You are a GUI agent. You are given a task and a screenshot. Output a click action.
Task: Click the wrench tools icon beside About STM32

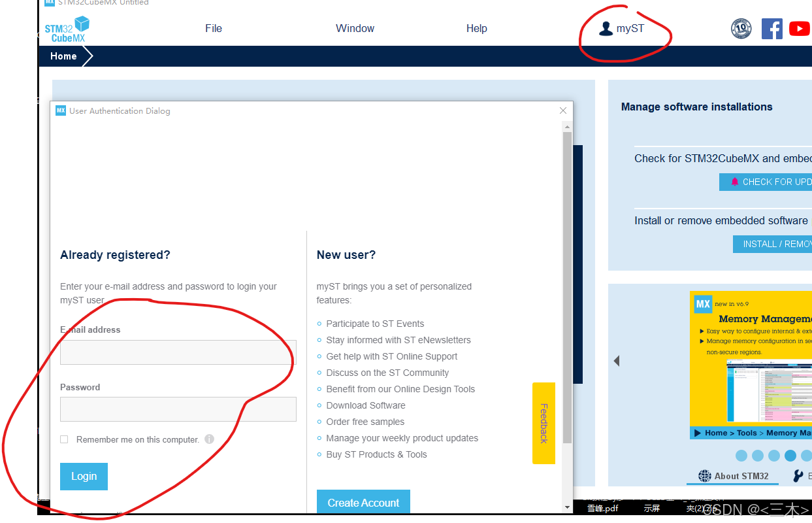tap(798, 476)
